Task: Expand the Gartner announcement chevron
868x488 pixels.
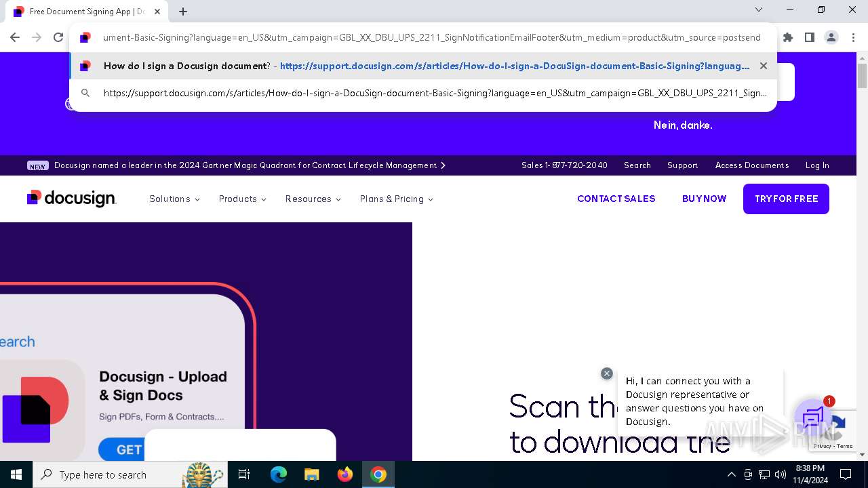Action: 443,165
